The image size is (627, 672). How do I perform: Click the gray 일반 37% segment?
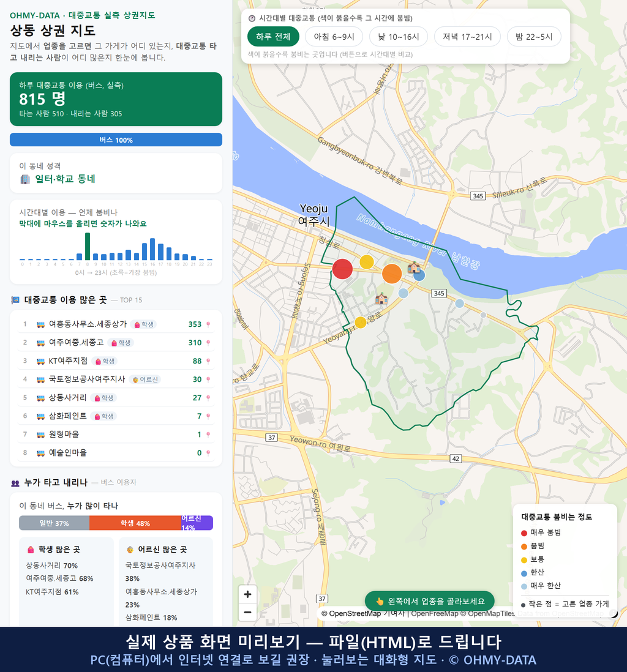(x=54, y=523)
